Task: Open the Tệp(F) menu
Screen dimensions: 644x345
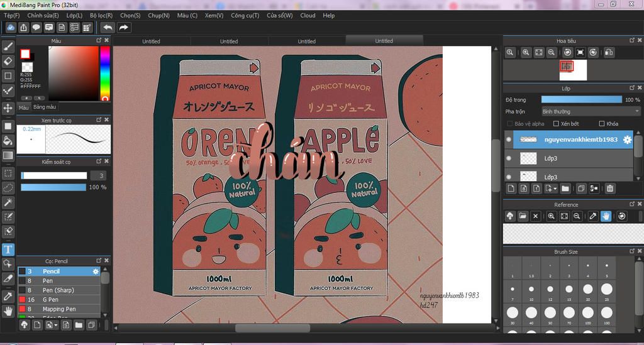Action: [11, 15]
